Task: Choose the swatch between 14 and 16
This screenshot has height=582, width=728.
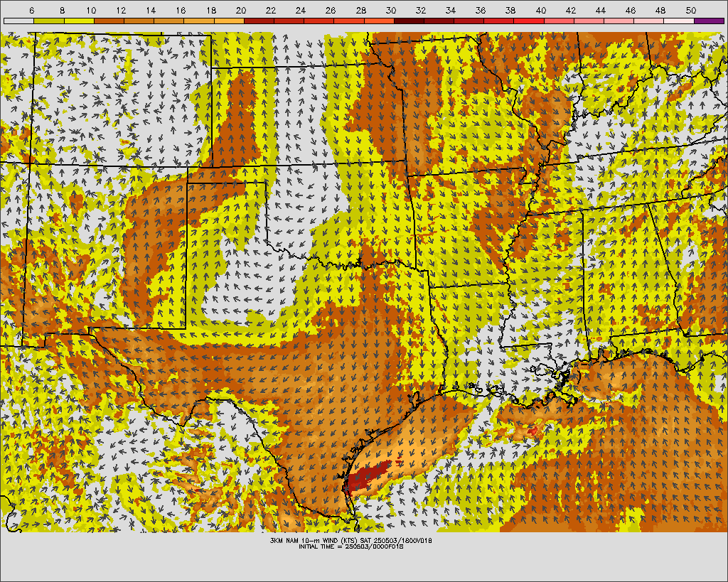Action: [x=169, y=21]
